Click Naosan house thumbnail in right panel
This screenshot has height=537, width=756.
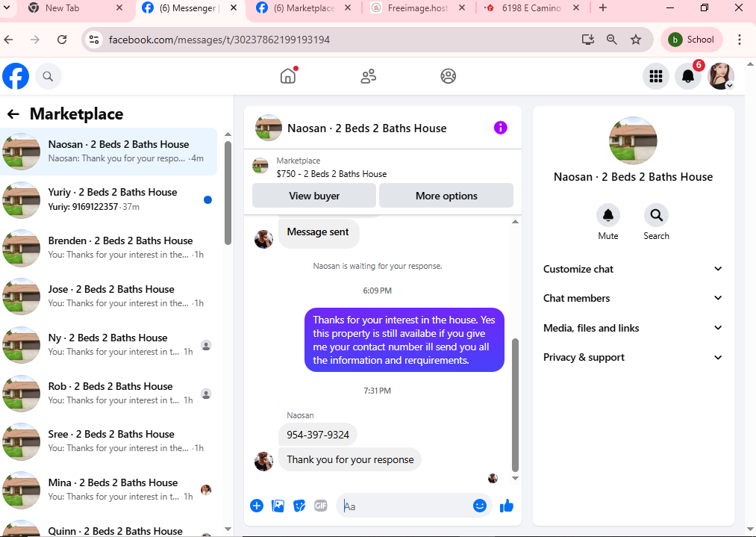pyautogui.click(x=633, y=140)
